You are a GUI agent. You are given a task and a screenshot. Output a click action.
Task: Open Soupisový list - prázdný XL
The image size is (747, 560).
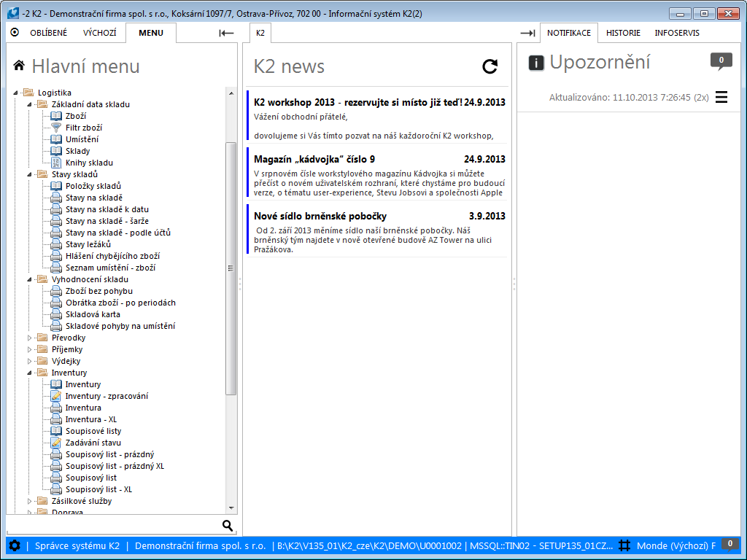[115, 466]
